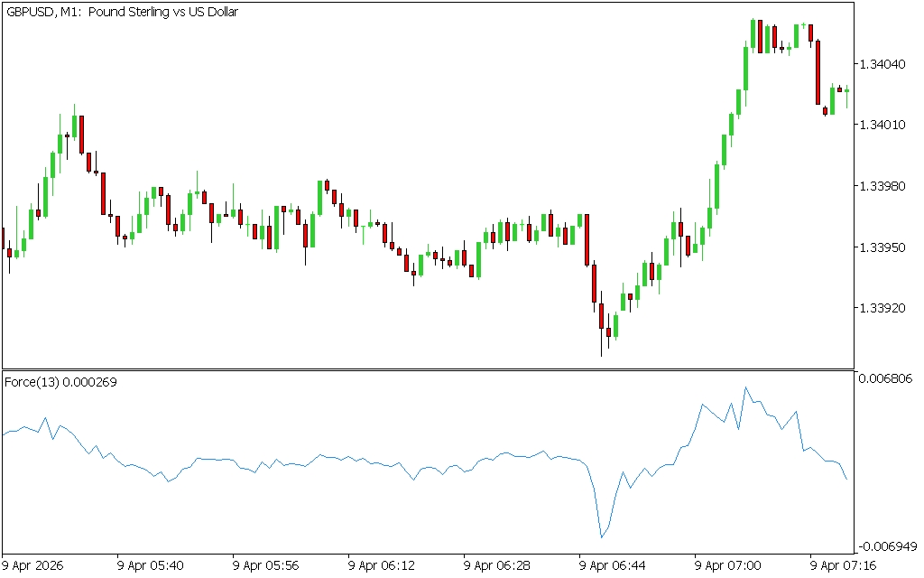Click the 1.33920 price axis label
Image resolution: width=924 pixels, height=578 pixels.
pyautogui.click(x=882, y=309)
